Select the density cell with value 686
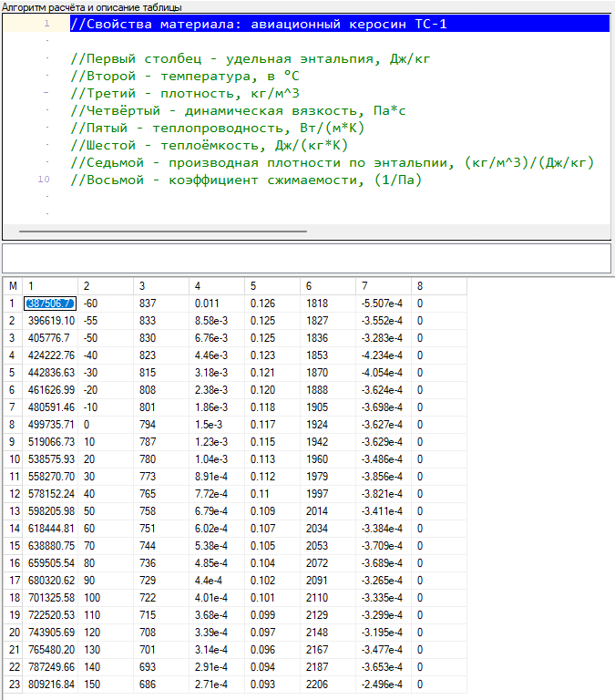Screen dimensions: 615x700 (160, 684)
